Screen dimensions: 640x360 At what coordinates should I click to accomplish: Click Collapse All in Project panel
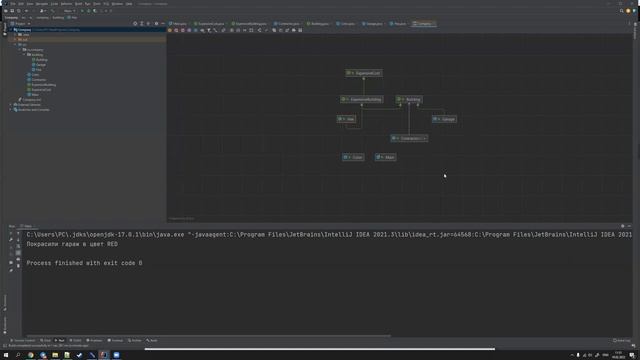[x=148, y=24]
